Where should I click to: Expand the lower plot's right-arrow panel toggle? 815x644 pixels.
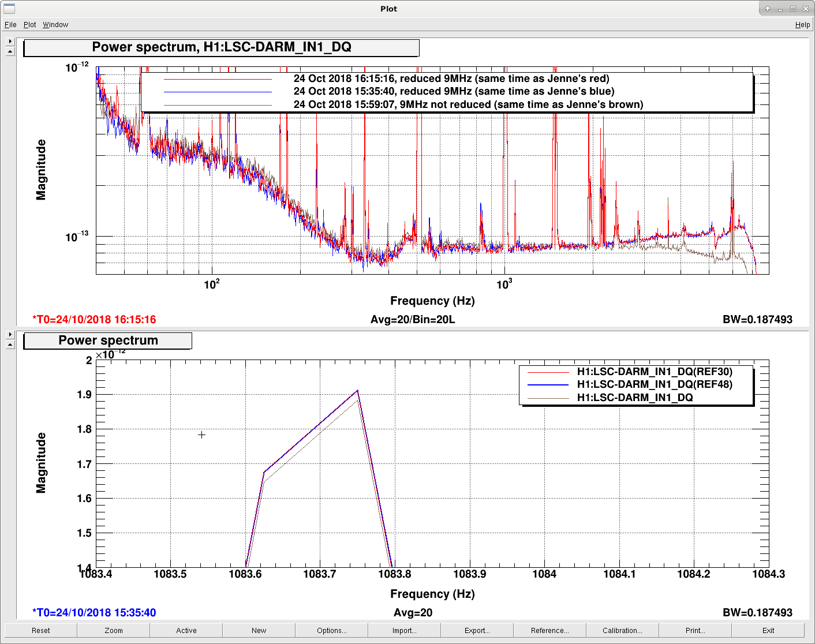tap(10, 335)
